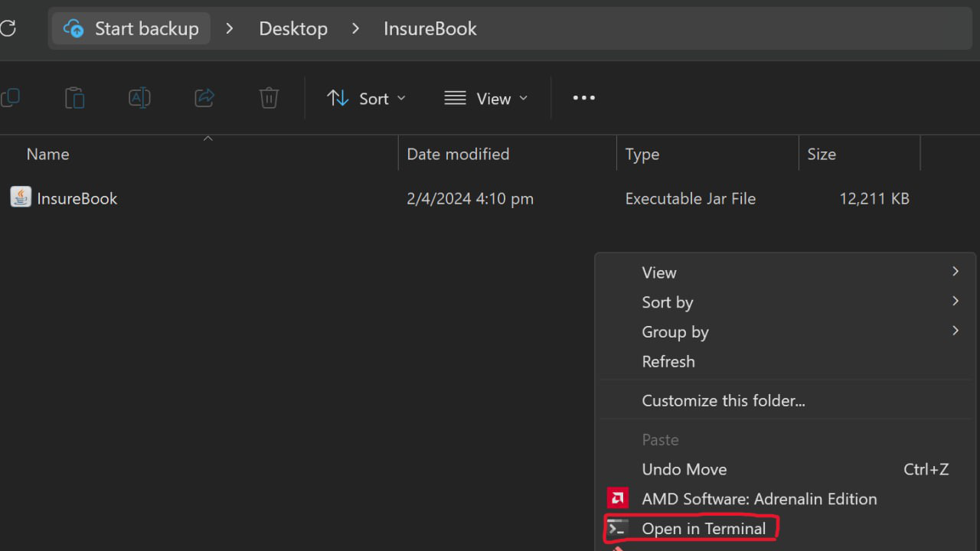The width and height of the screenshot is (980, 551).
Task: Open the Sort dropdown in the toolbar
Action: 366,99
